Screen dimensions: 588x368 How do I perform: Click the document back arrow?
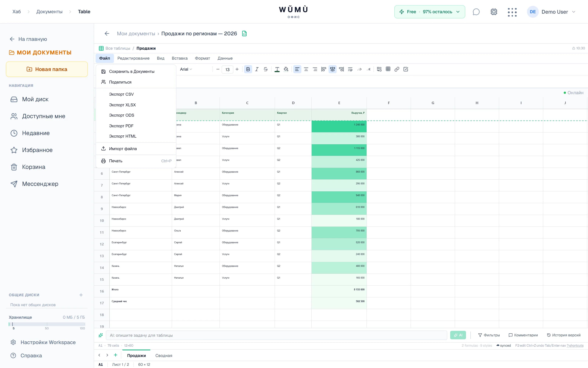107,34
